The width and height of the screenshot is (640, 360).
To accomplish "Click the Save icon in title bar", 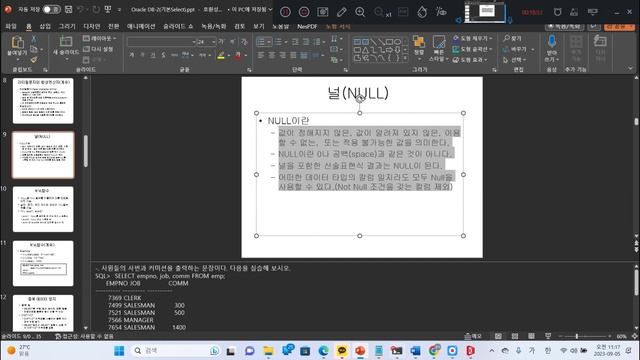I will [69, 9].
